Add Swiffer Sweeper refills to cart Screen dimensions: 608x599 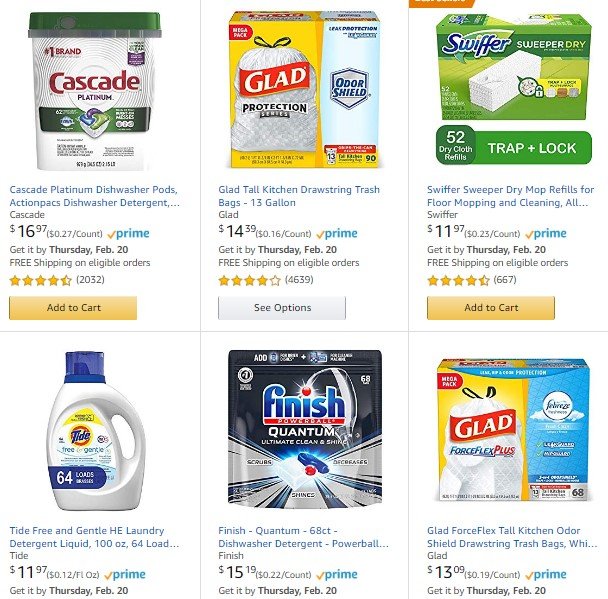(x=491, y=308)
